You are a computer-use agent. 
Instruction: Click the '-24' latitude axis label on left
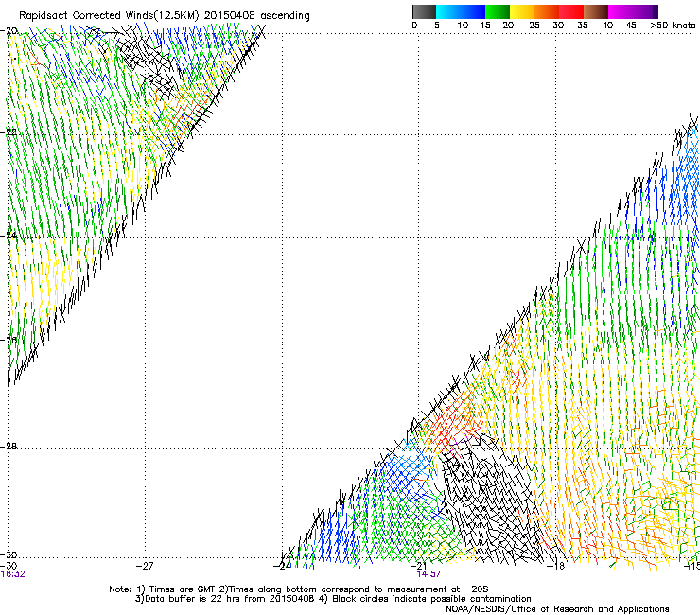coord(9,236)
